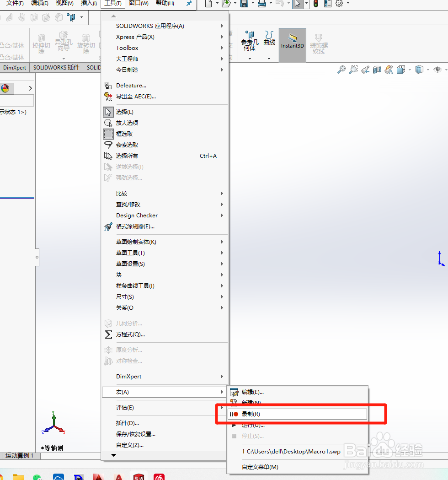Click the Zoom to Fit icon

(x=341, y=70)
